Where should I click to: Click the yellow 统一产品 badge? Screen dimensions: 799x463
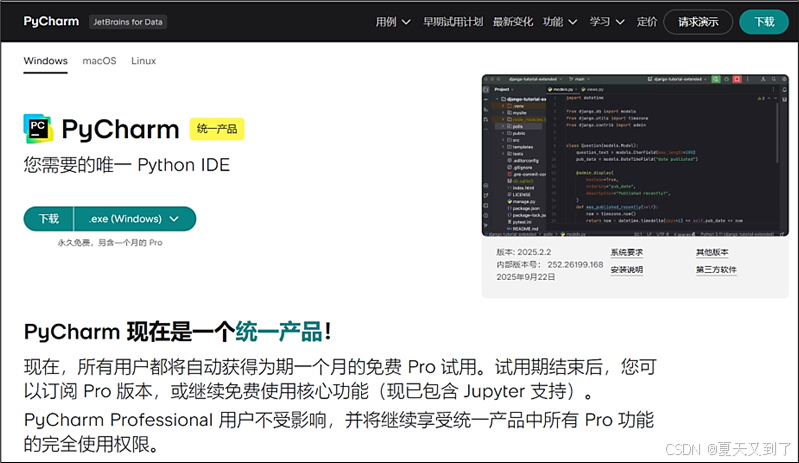(217, 129)
